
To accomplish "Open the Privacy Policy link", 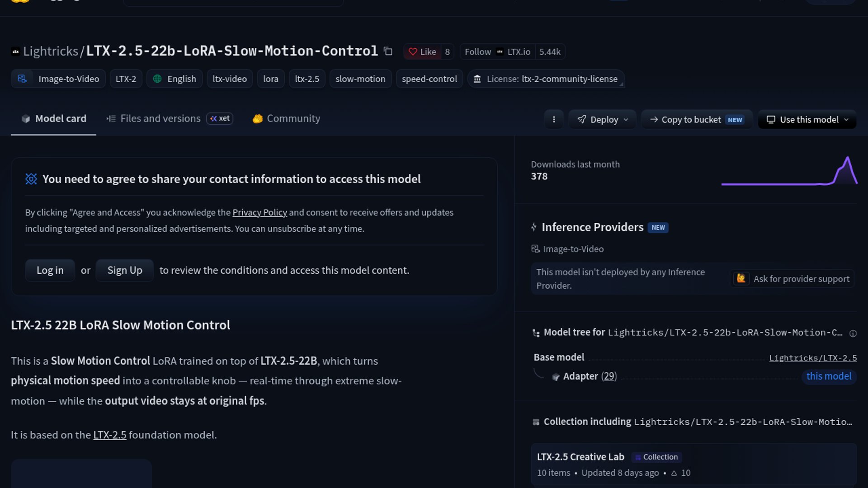I will pyautogui.click(x=259, y=212).
